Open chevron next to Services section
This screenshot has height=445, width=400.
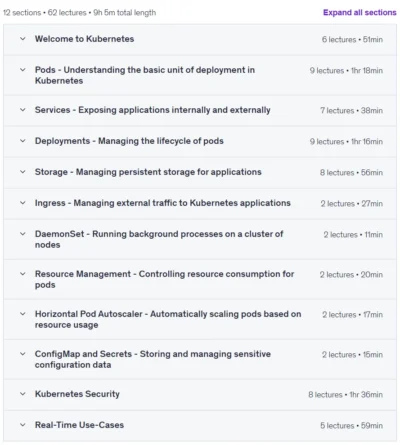click(x=23, y=110)
